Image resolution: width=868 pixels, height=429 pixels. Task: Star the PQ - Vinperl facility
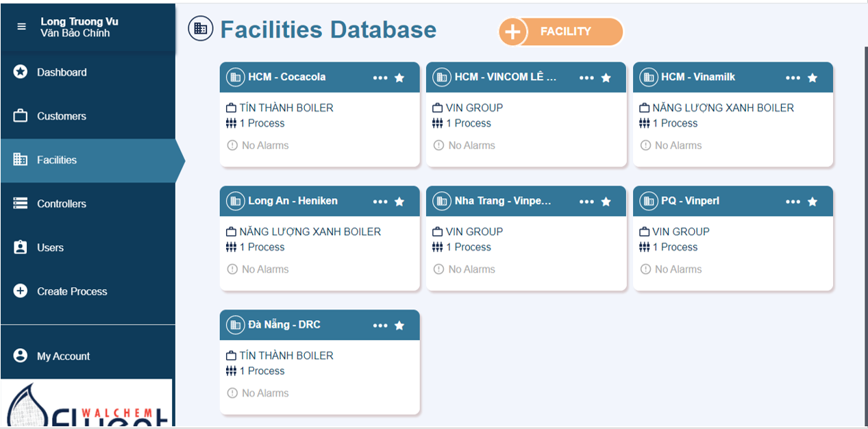coord(813,201)
